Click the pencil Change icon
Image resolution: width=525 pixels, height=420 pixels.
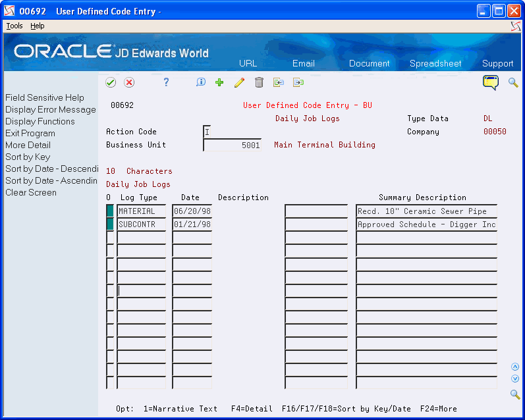point(239,82)
